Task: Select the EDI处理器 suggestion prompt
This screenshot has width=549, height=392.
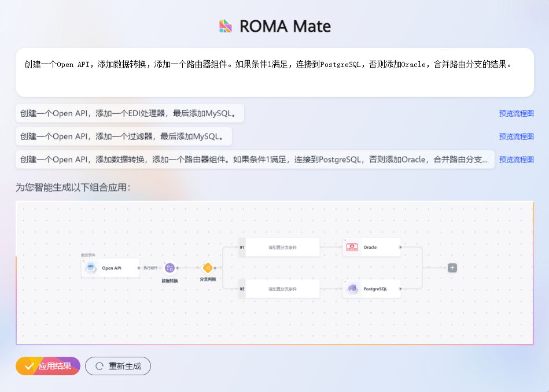Action: click(130, 113)
